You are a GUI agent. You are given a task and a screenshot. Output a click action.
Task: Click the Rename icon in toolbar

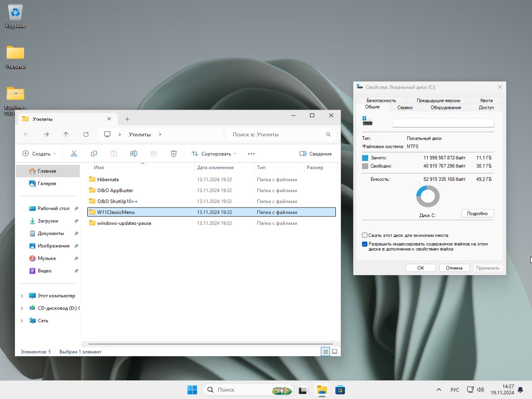[134, 154]
